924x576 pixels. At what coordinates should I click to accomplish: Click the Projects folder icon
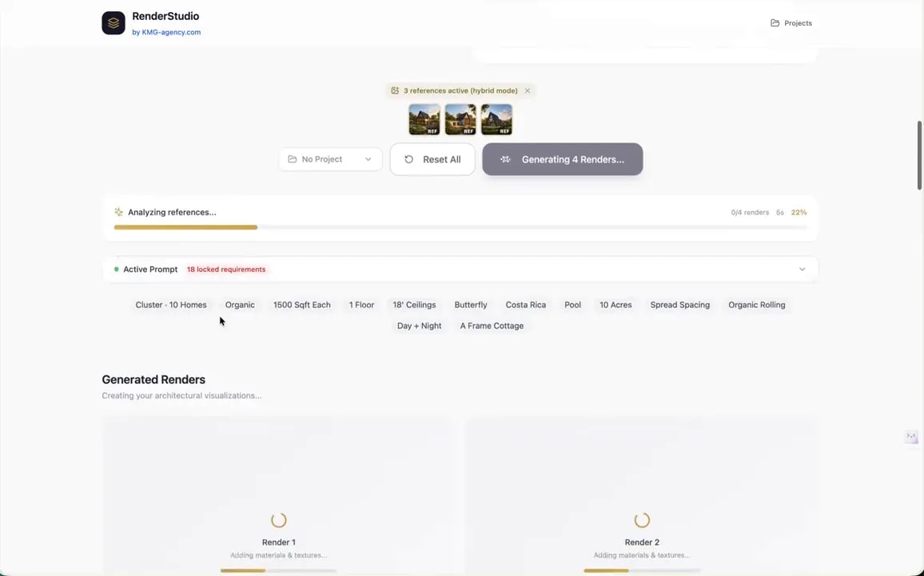tap(775, 23)
